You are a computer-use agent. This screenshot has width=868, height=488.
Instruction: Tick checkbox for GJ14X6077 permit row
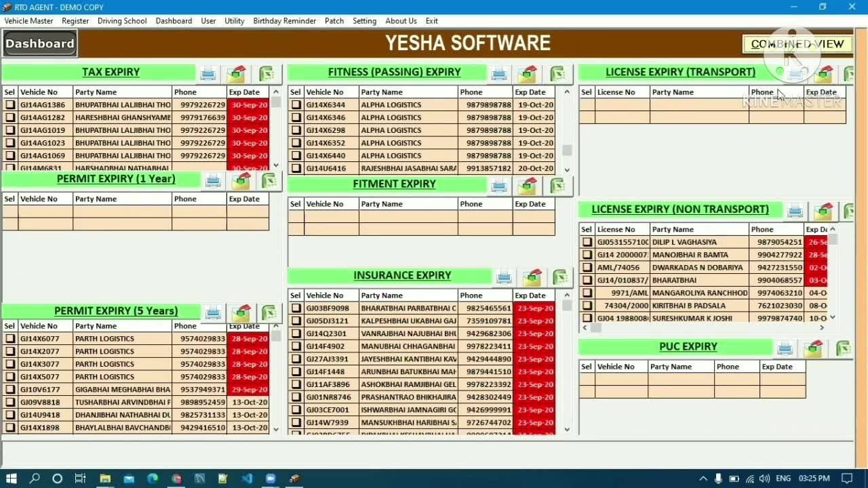[10, 339]
